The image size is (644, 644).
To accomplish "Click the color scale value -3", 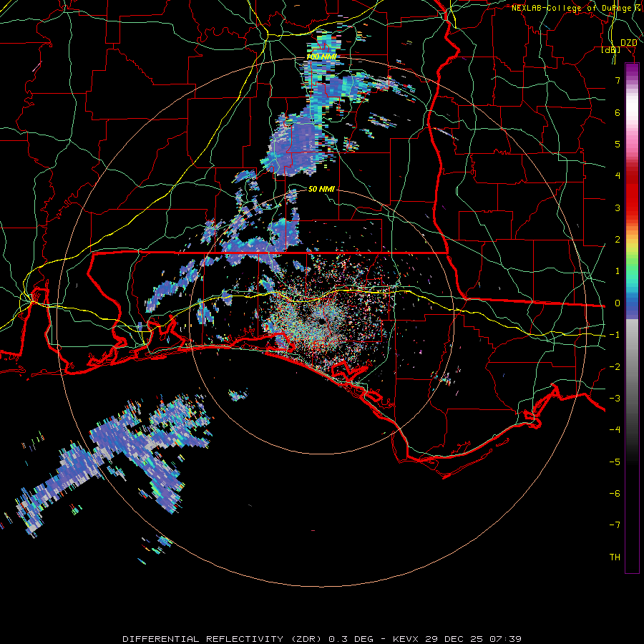I will tap(615, 399).
